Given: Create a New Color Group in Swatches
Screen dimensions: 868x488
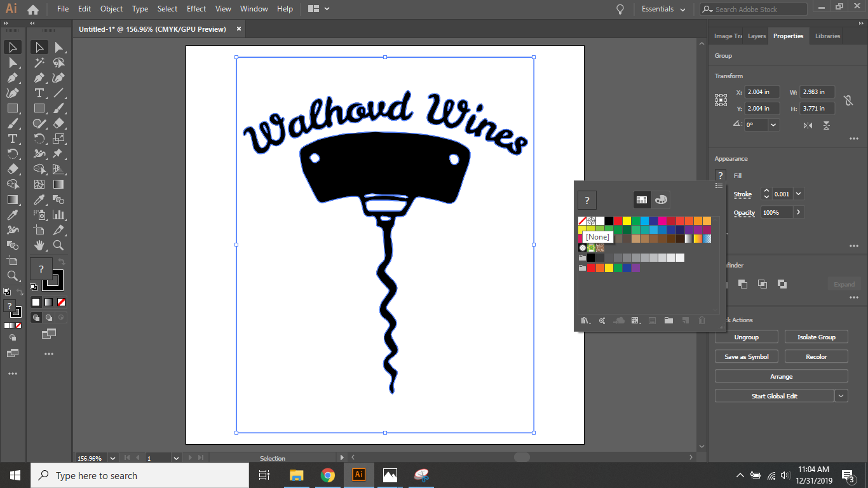Looking at the screenshot, I should pos(668,320).
